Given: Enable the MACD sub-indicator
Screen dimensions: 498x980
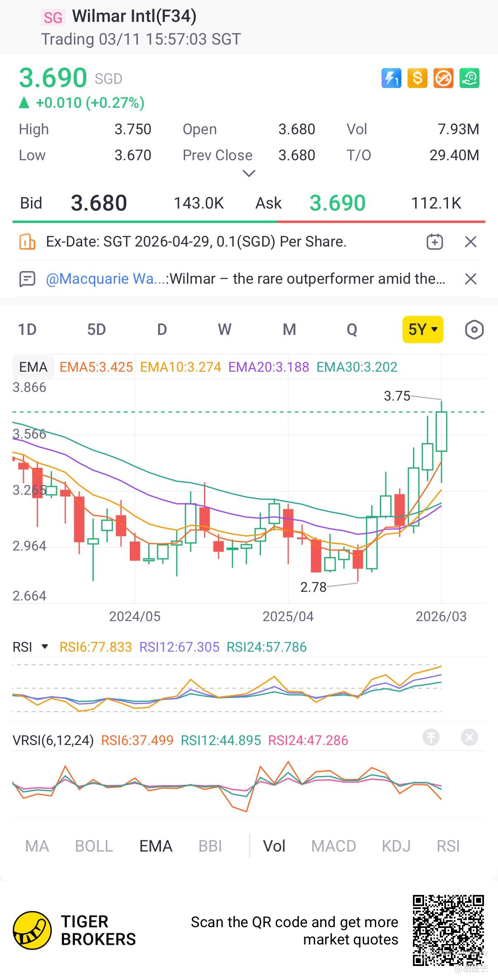Looking at the screenshot, I should (x=334, y=846).
